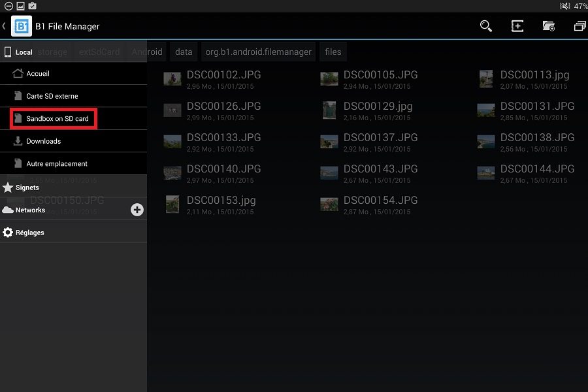Screen dimensions: 588x392
Task: Select file name DSC00154.JPG
Action: [381, 201]
